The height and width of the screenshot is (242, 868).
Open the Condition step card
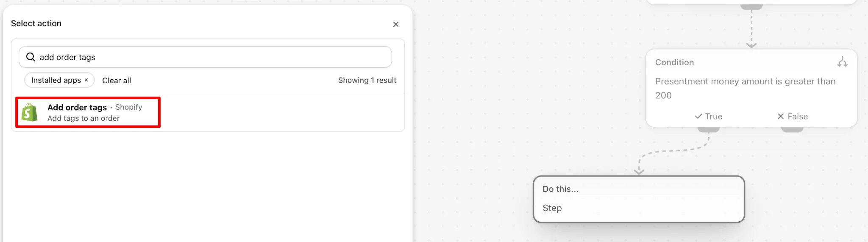pyautogui.click(x=751, y=88)
